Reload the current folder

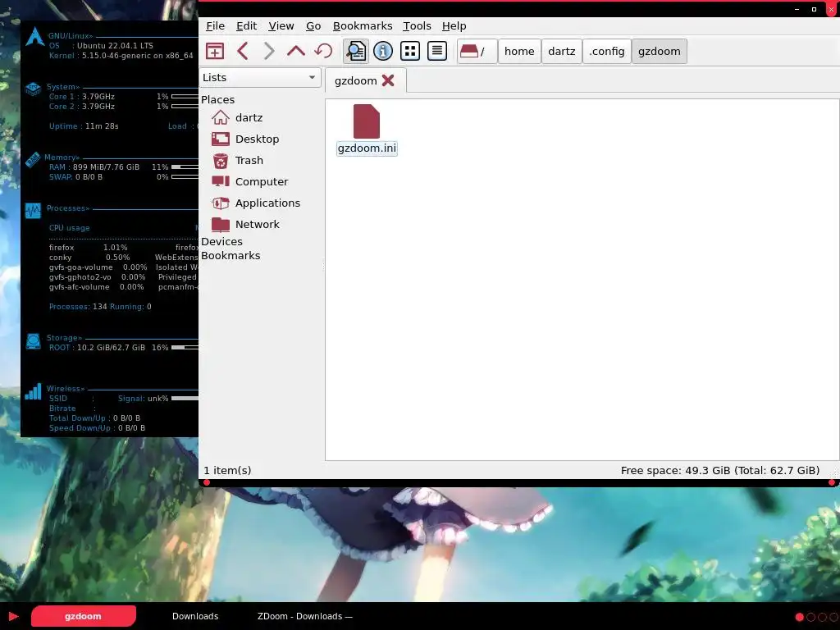(x=323, y=51)
